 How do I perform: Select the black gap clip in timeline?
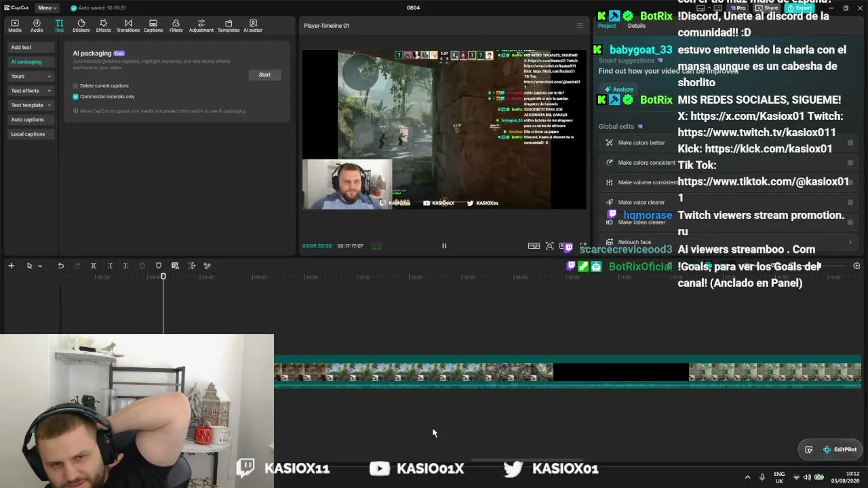point(621,372)
